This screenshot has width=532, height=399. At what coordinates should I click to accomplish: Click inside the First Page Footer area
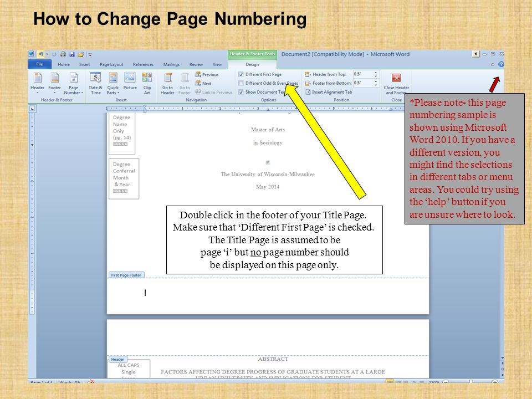coord(268,295)
